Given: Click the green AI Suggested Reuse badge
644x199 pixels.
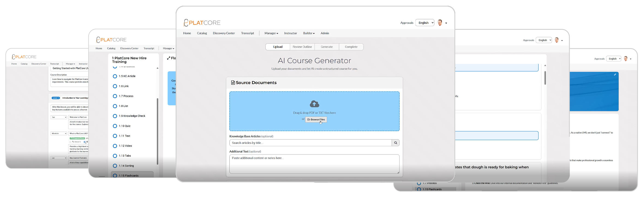Looking at the screenshot, I should pyautogui.click(x=77, y=138).
